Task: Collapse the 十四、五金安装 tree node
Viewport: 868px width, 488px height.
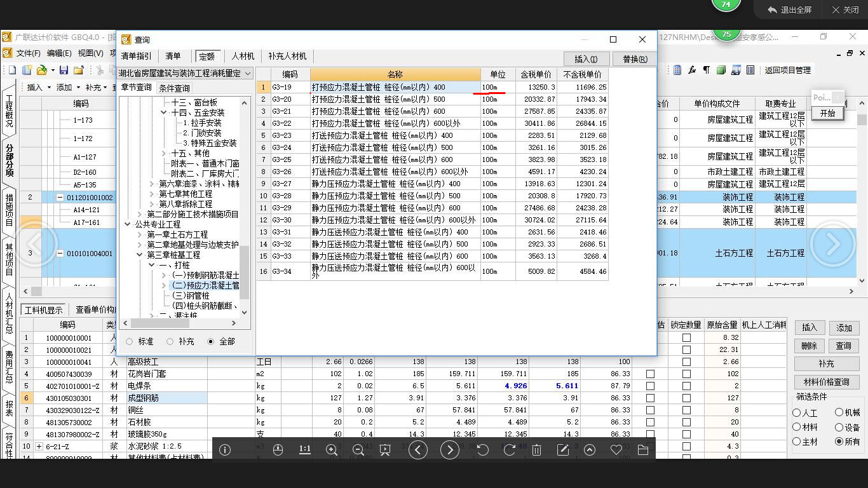Action: [x=165, y=112]
